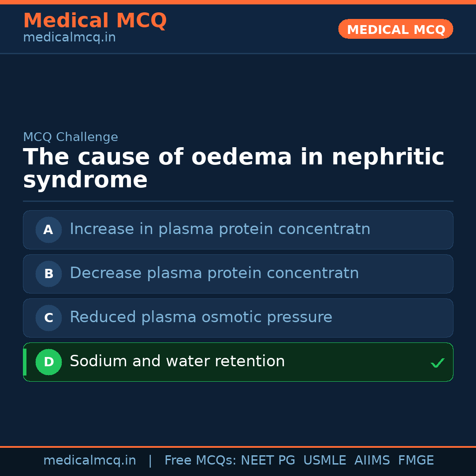Image resolution: width=476 pixels, height=476 pixels.
Task: Open medicalmcq.in link in the footer
Action: point(89,461)
